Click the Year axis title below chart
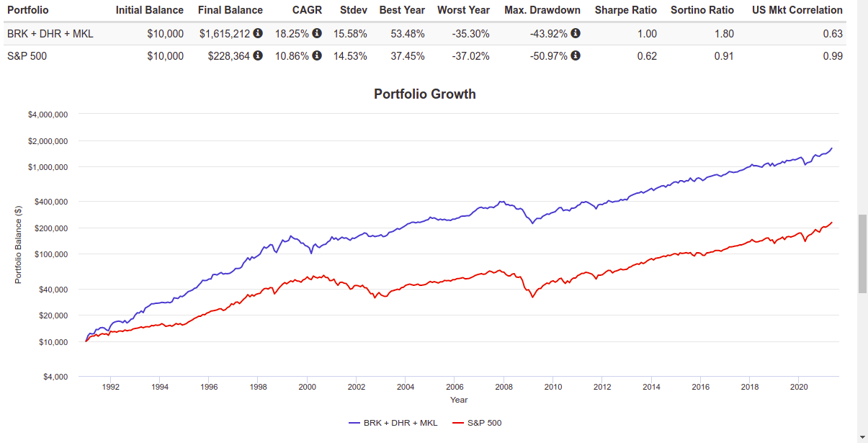 [459, 400]
